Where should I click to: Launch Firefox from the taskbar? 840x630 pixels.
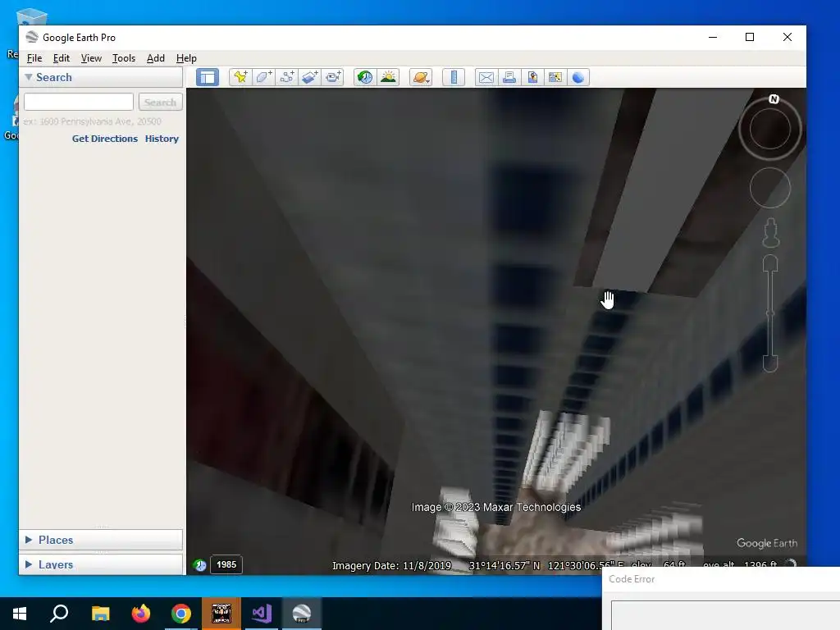point(141,614)
